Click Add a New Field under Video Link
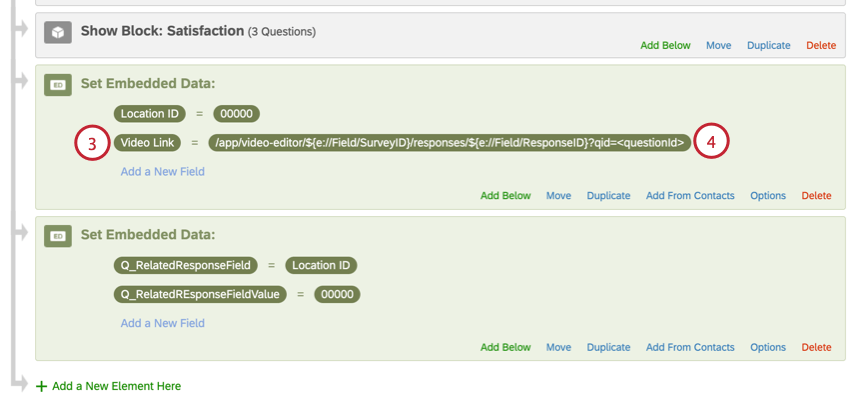 pos(162,172)
